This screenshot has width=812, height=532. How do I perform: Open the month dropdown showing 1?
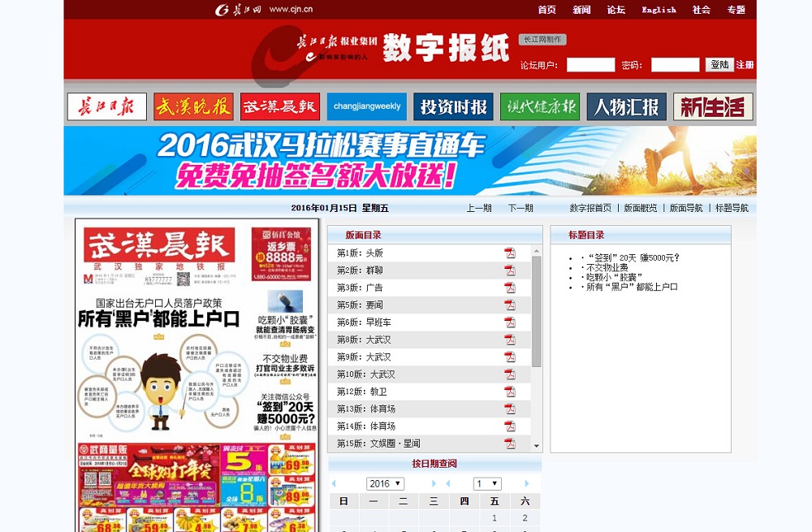(x=487, y=483)
